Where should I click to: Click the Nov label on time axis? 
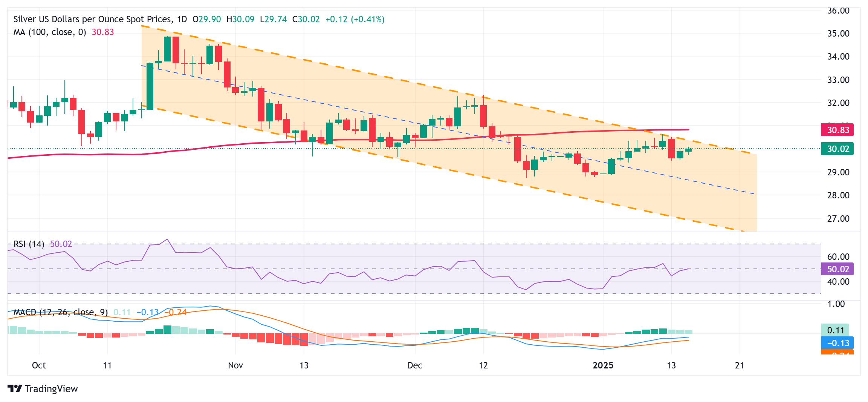[235, 365]
